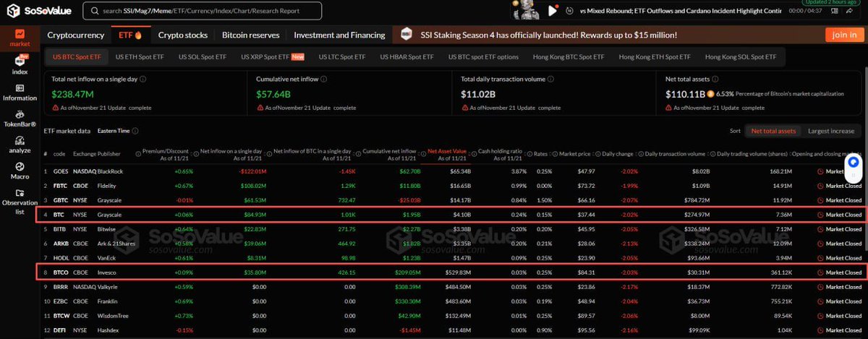The height and width of the screenshot is (339, 868).
Task: Click the warning icon under $238.47M
Action: coord(56,108)
